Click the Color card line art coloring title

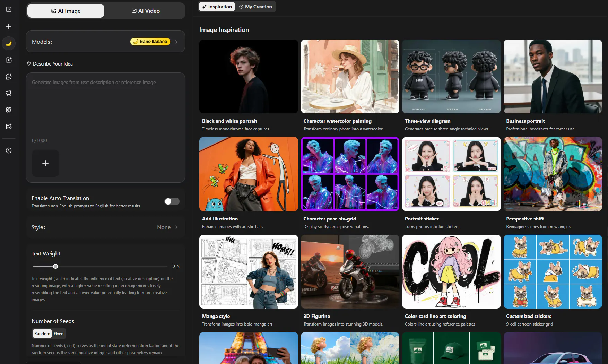point(435,316)
